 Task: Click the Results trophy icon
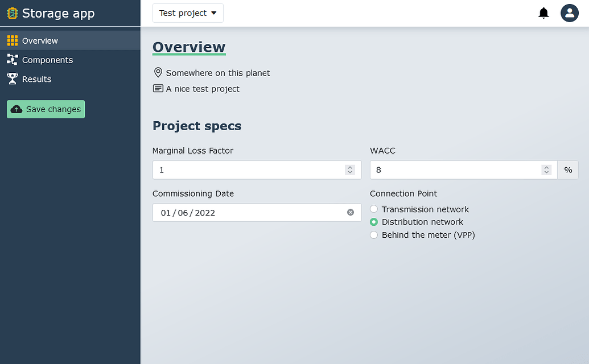tap(12, 79)
